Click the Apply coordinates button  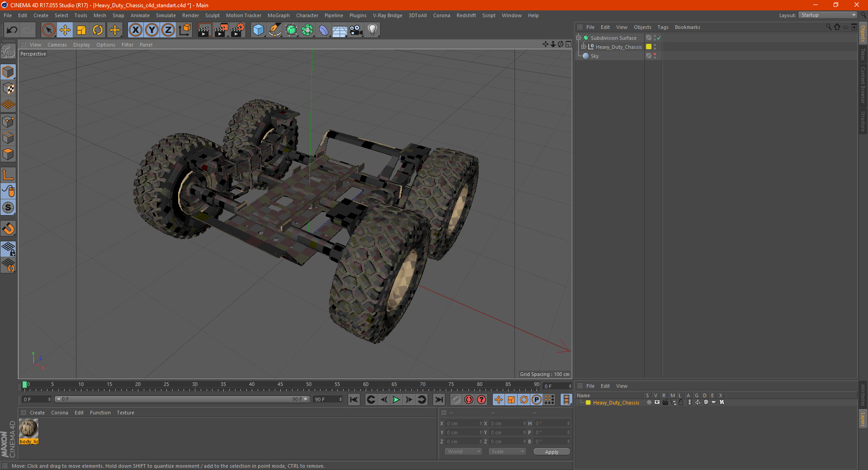552,452
